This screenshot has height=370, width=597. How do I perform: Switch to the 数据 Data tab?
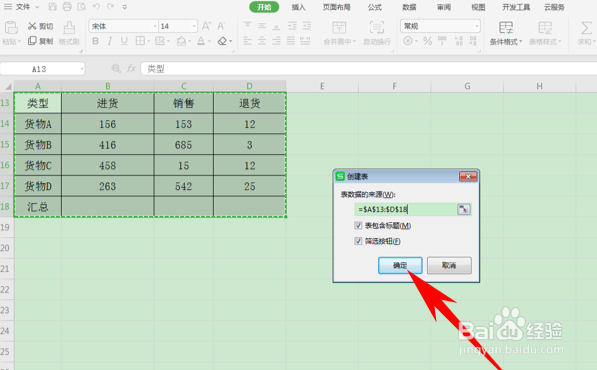point(409,7)
